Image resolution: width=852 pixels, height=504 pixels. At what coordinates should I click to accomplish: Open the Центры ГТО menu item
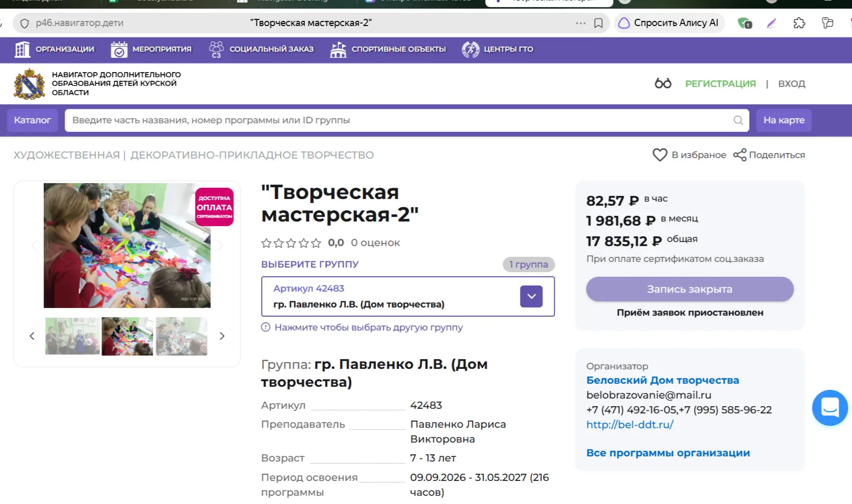coord(509,49)
